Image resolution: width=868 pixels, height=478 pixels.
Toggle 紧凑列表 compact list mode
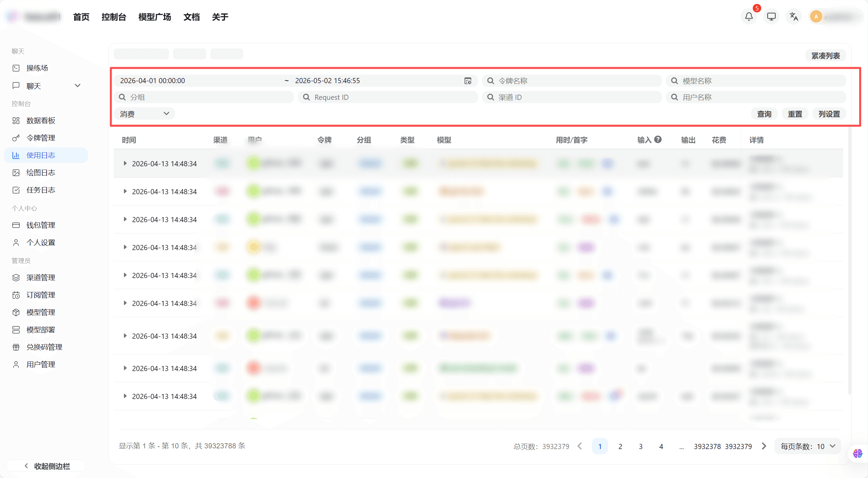[x=825, y=55]
